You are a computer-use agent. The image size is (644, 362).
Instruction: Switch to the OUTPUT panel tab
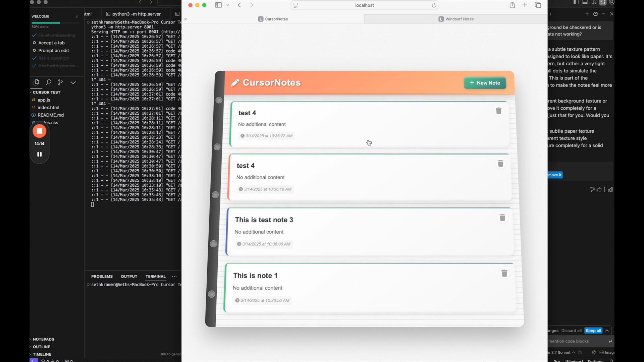[129, 277]
